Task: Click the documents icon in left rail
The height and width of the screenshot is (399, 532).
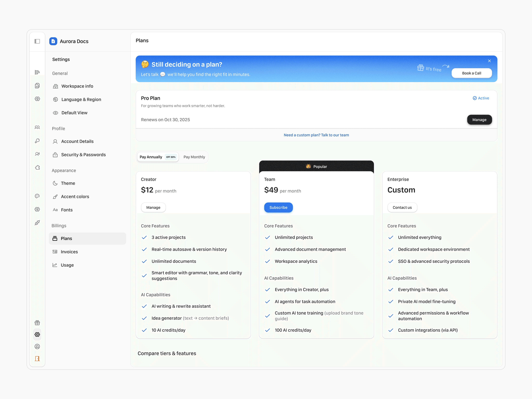Action: click(x=37, y=86)
